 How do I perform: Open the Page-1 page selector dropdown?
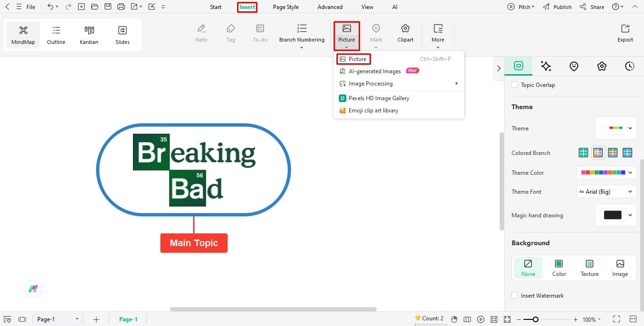58,319
